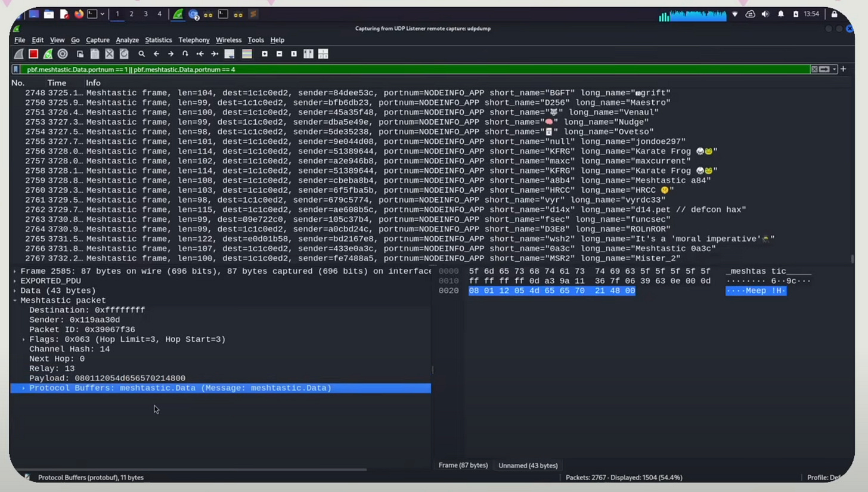868x492 pixels.
Task: Click the last toolbar layout icon
Action: (x=323, y=54)
